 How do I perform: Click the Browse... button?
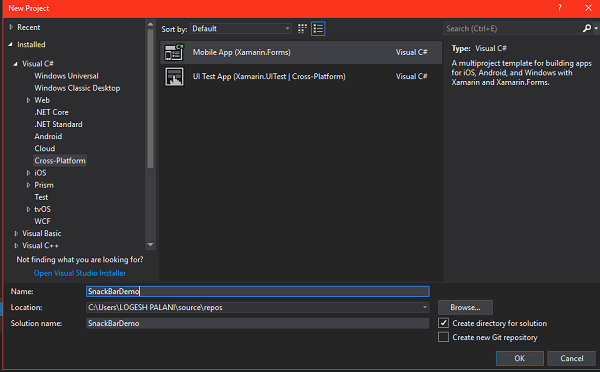click(x=465, y=307)
